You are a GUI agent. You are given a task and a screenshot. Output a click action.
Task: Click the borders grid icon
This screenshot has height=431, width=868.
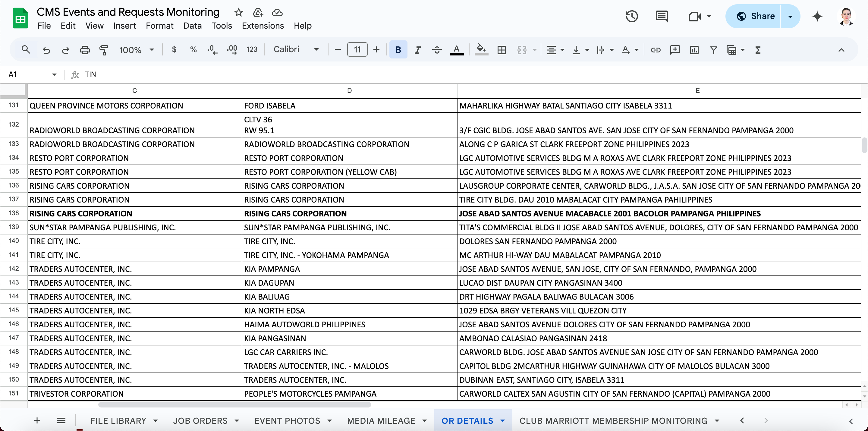[502, 50]
